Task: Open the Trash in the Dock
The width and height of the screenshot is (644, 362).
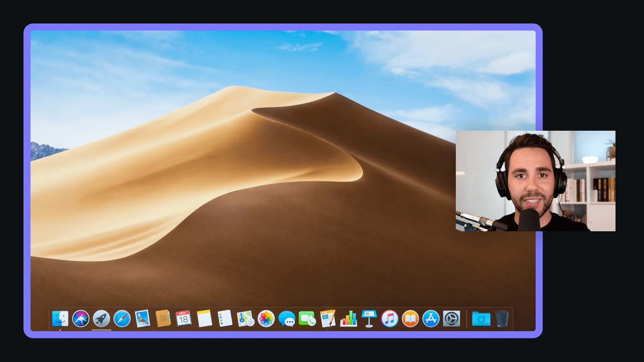Action: click(x=502, y=318)
